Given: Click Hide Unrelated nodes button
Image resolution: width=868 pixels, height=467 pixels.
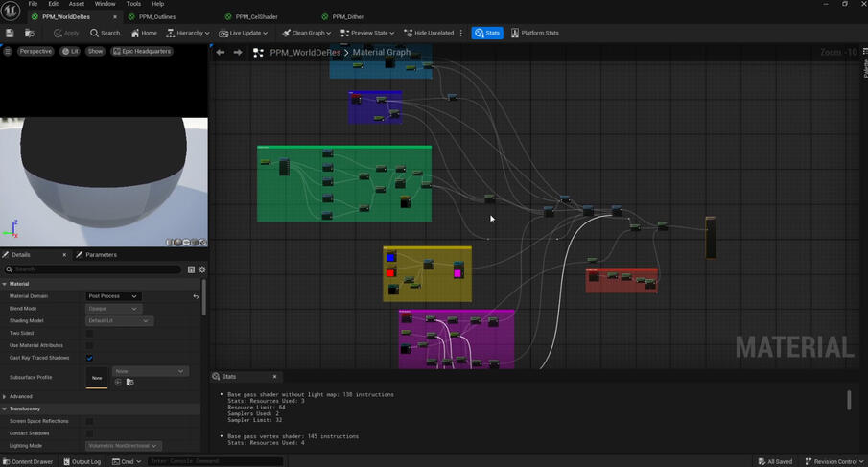Looking at the screenshot, I should pyautogui.click(x=428, y=33).
